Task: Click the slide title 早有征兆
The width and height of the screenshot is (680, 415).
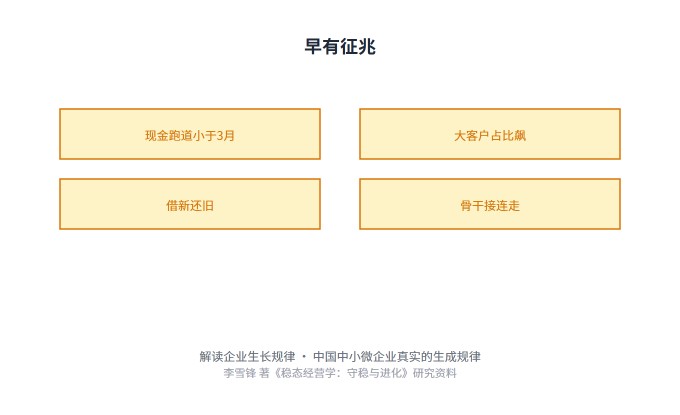Action: coord(340,46)
